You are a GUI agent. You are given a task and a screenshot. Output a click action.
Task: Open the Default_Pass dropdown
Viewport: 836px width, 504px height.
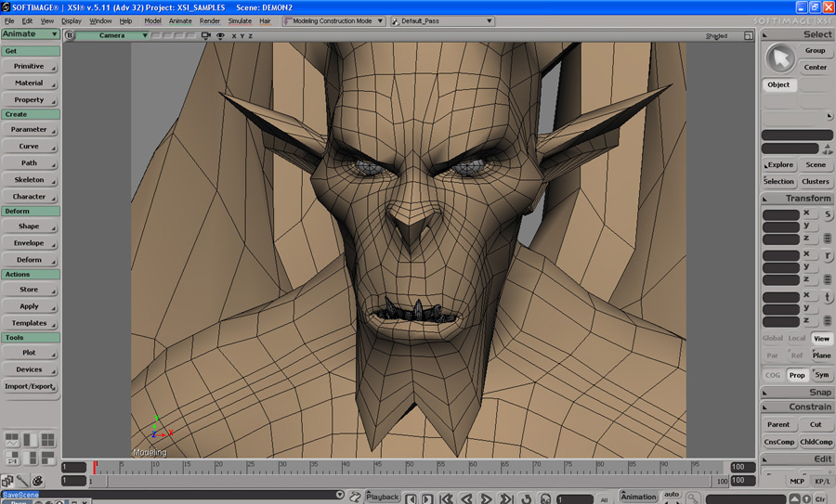[442, 21]
